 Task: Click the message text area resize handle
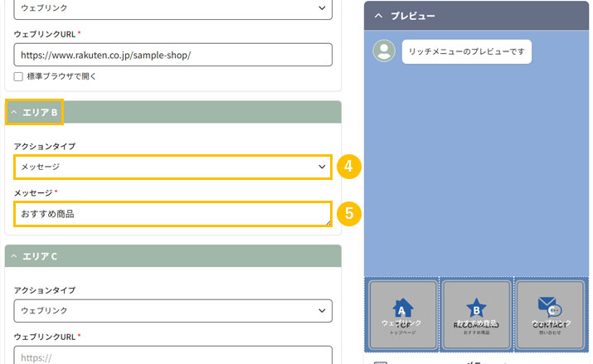[x=328, y=222]
